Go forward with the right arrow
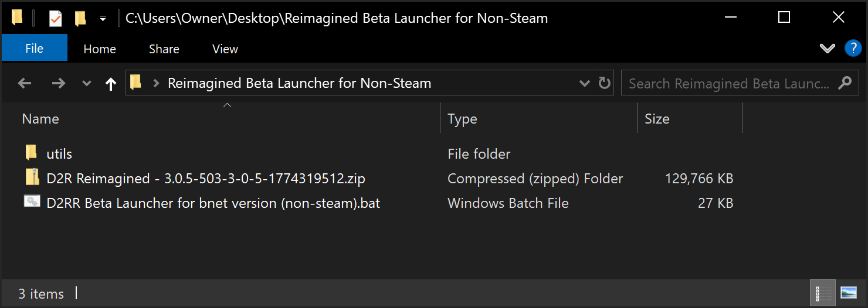Screen dimensions: 868x308 pos(59,84)
